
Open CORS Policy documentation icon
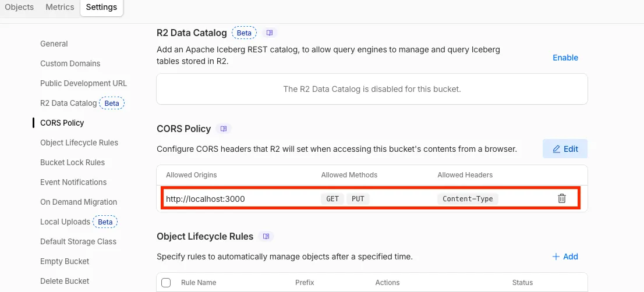coord(224,129)
